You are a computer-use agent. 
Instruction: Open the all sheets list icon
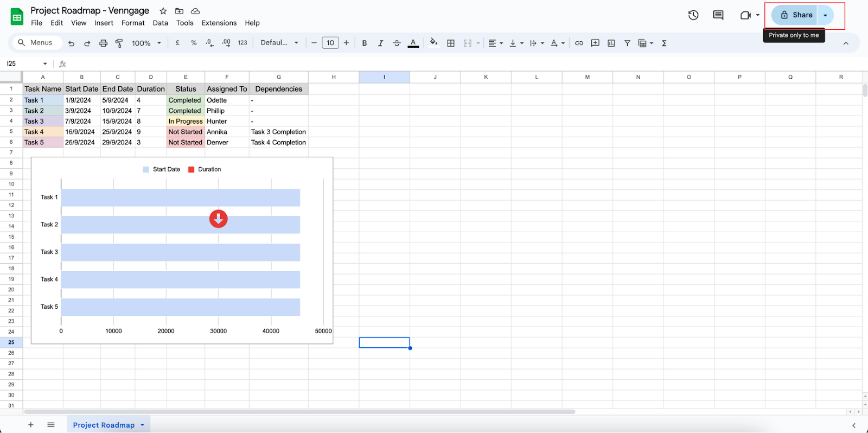coord(51,425)
